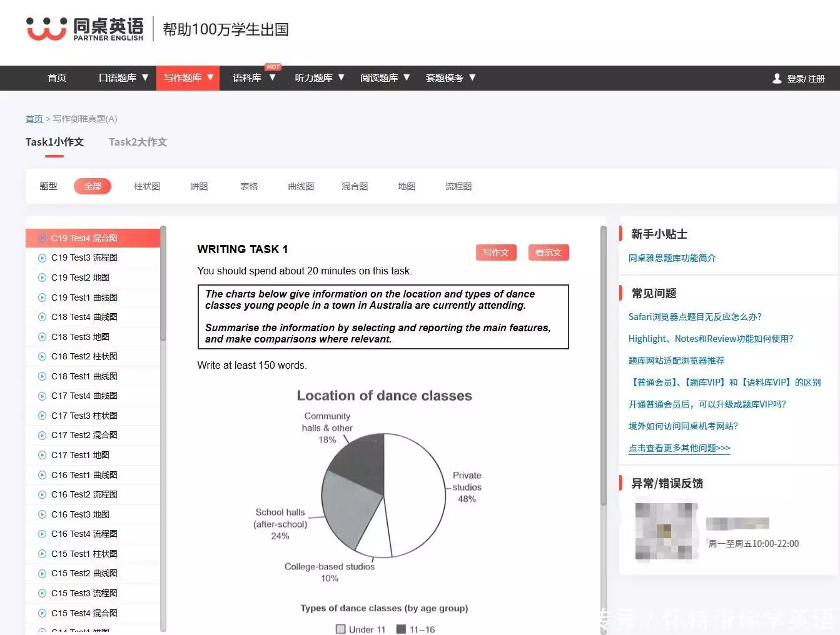The width and height of the screenshot is (840, 635).
Task: Select 首页 in the top navigation bar
Action: pos(56,77)
